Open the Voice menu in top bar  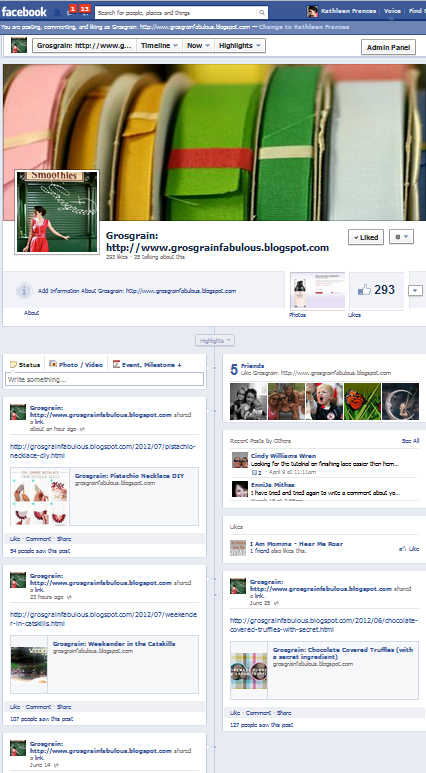click(392, 11)
